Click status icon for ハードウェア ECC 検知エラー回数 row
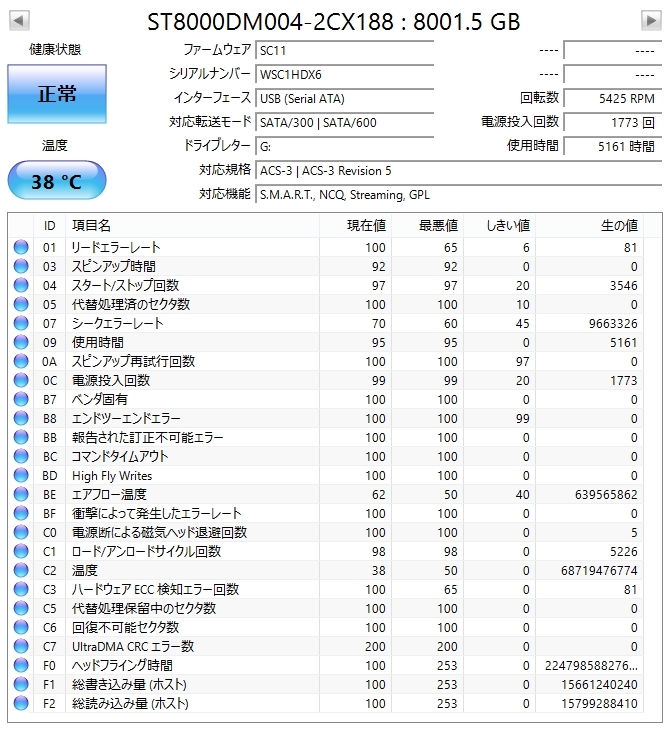Image resolution: width=671 pixels, height=731 pixels. tap(21, 589)
